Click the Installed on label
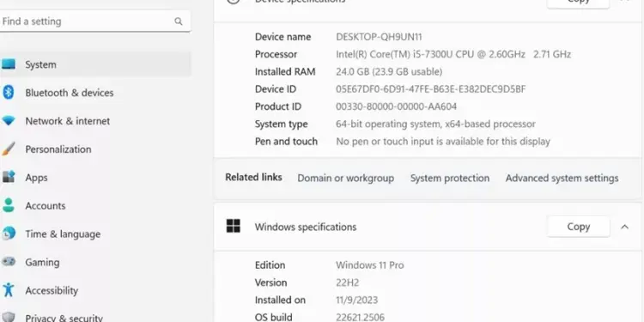644x322 pixels. pos(280,301)
